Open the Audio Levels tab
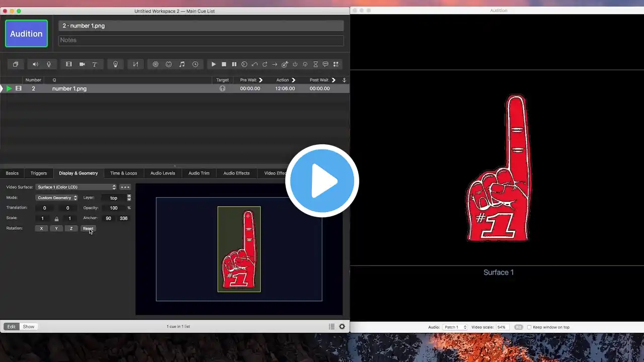This screenshot has width=644, height=362. tap(163, 173)
